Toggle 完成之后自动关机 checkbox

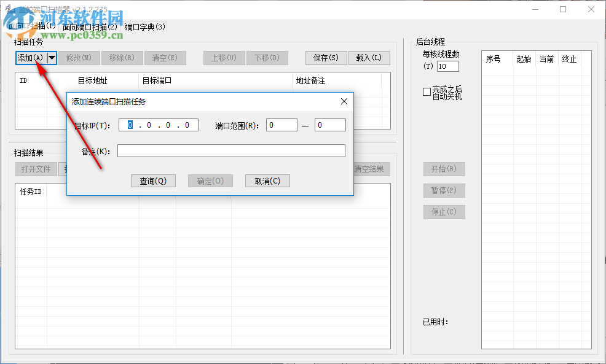click(x=427, y=92)
